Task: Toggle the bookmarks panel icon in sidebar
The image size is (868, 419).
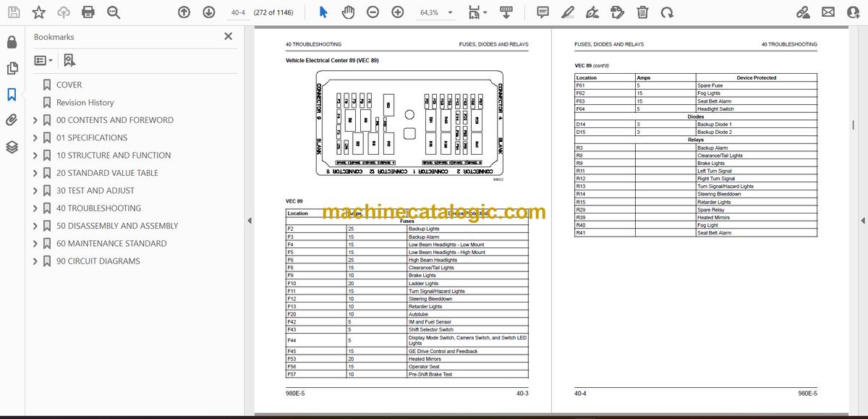Action: click(12, 94)
